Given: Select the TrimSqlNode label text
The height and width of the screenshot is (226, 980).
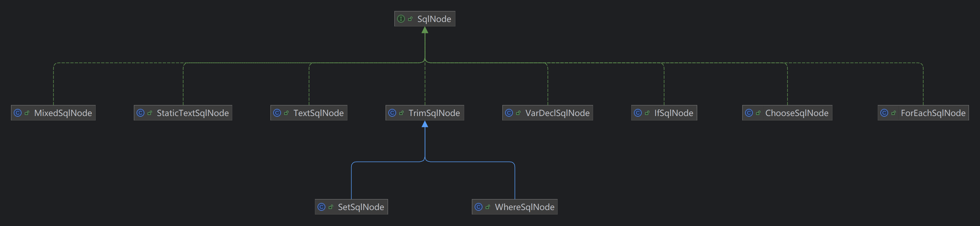Looking at the screenshot, I should 434,113.
